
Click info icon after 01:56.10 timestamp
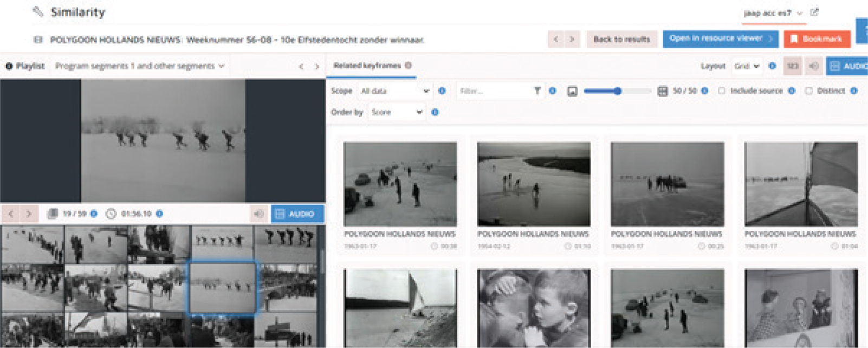(159, 214)
